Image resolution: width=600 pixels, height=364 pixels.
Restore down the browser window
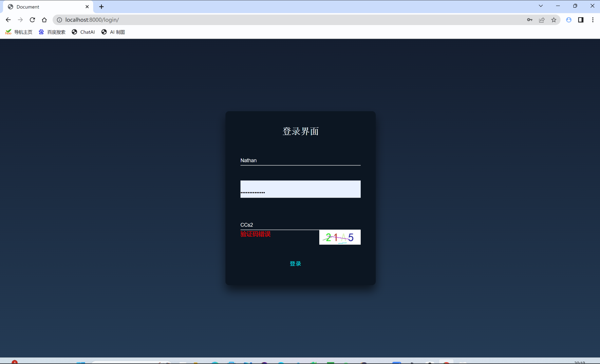[x=575, y=6]
